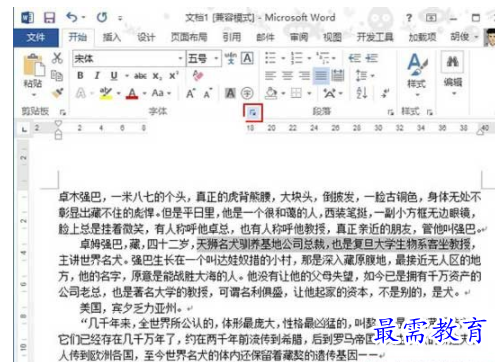Click the Copy icon in clipboard group
Image resolution: width=495 pixels, height=362 pixels.
(x=57, y=76)
